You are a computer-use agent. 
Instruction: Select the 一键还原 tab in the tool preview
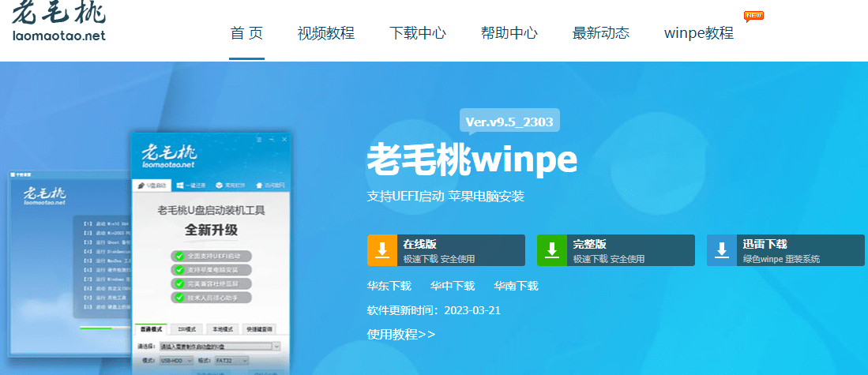(x=190, y=186)
